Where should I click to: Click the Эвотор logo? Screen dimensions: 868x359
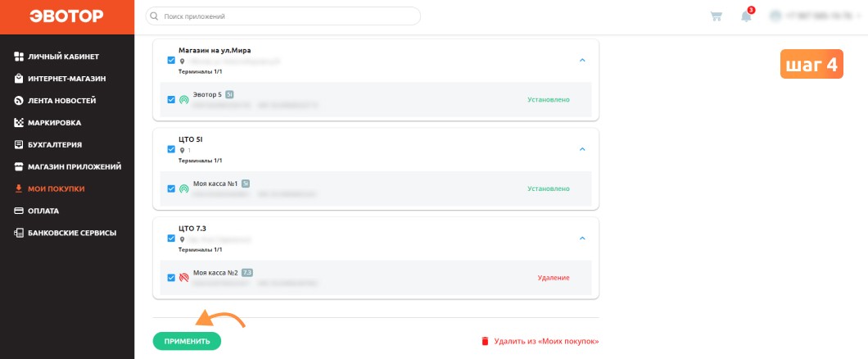click(66, 16)
